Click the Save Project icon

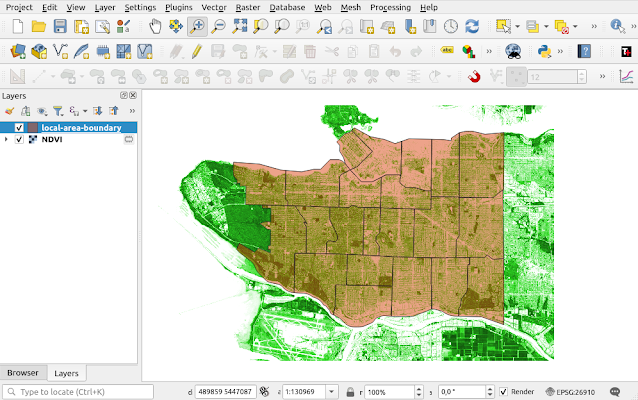click(60, 26)
